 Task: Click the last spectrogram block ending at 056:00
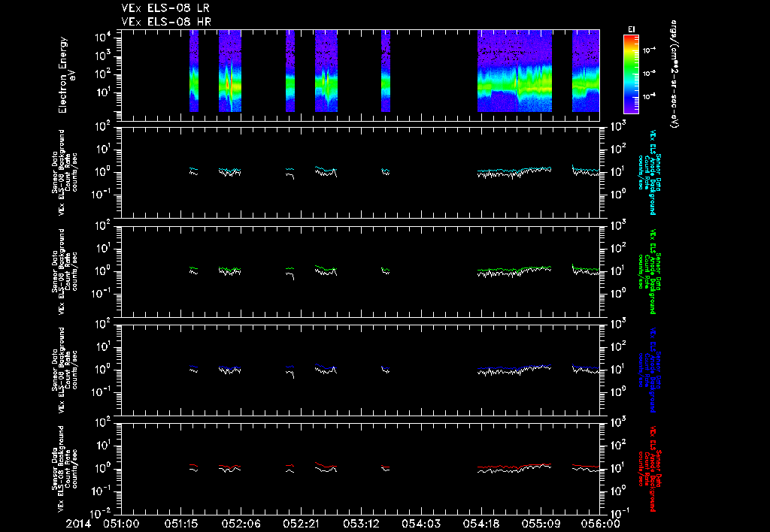[586, 71]
